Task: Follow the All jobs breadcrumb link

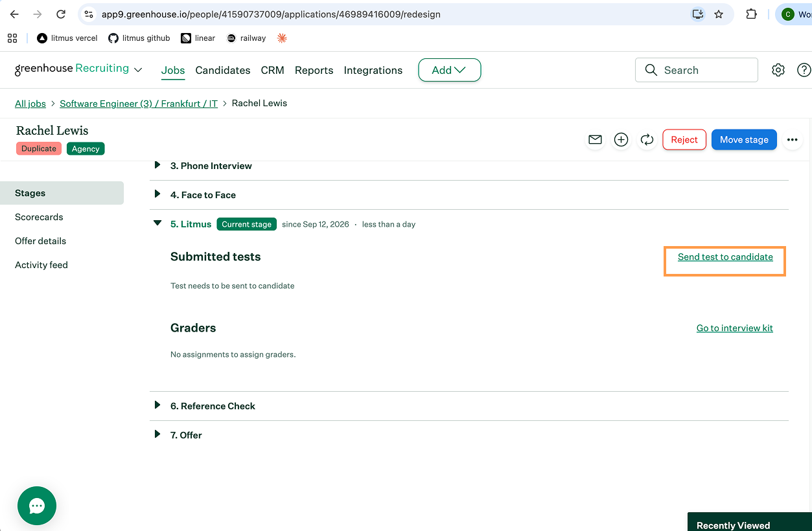Action: click(30, 104)
